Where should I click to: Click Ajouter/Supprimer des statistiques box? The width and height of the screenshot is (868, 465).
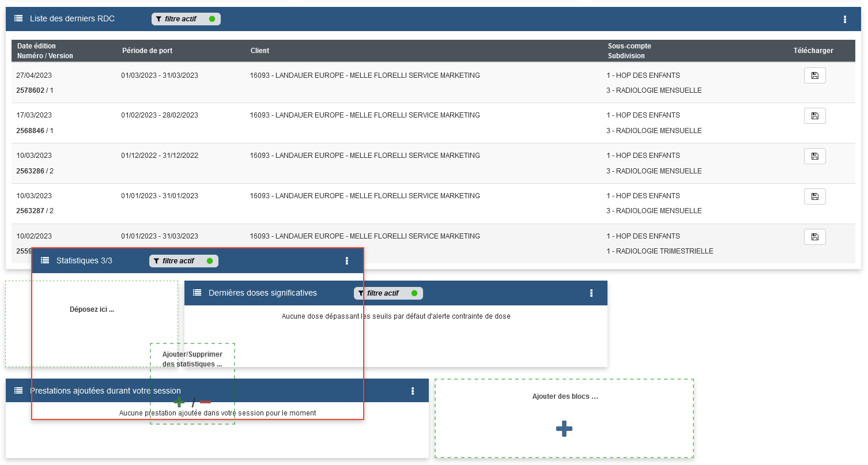pos(192,359)
